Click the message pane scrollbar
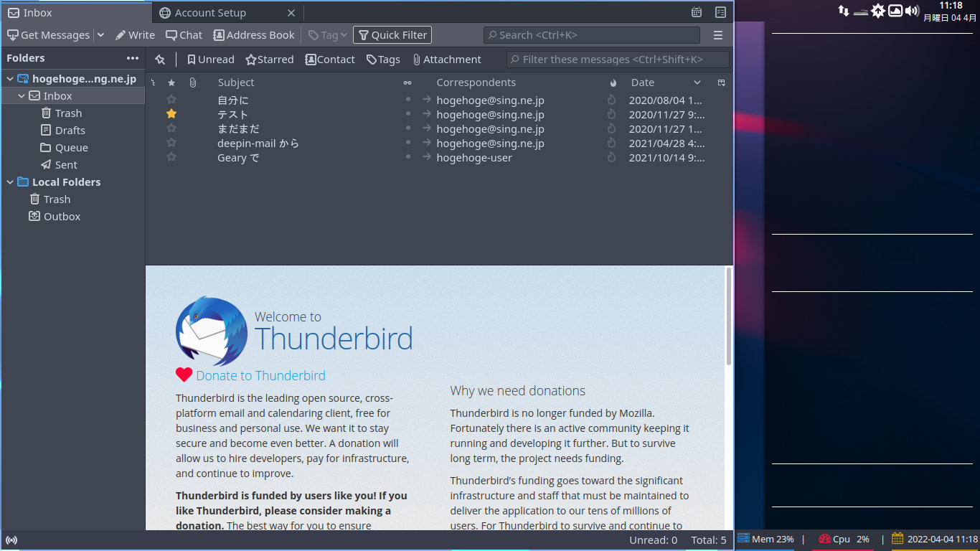This screenshot has width=980, height=551. [x=729, y=316]
